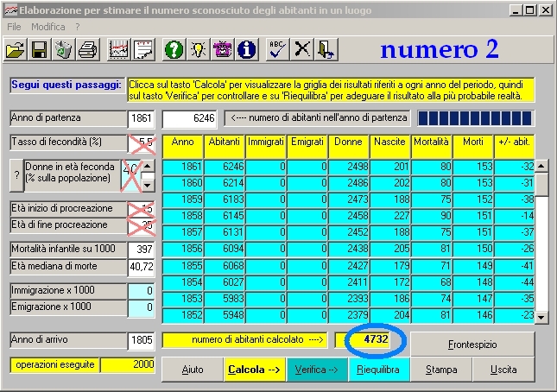Open the Modifica menu
Screen dimensions: 557x392
[48, 27]
